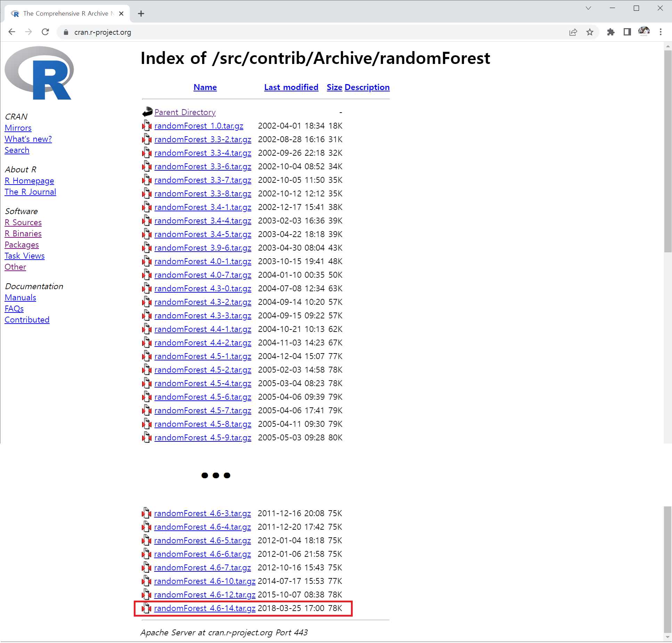Download randomForest_4.6-10.tar.gz
The image size is (672, 643).
(x=205, y=581)
